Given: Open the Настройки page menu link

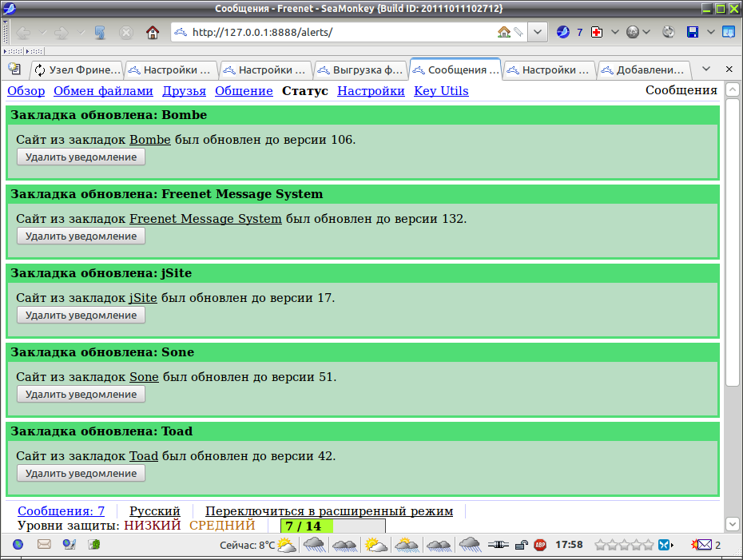Looking at the screenshot, I should 371,91.
